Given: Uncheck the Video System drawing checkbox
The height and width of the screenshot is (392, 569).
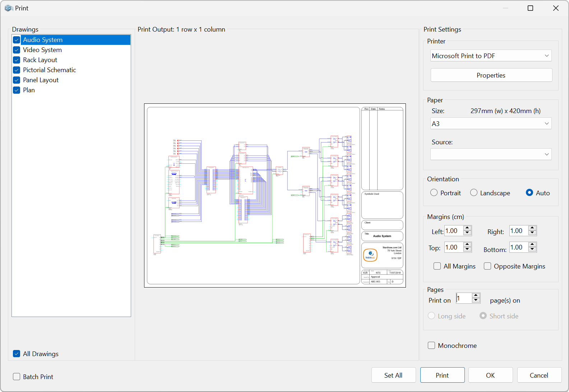Looking at the screenshot, I should pyautogui.click(x=17, y=50).
